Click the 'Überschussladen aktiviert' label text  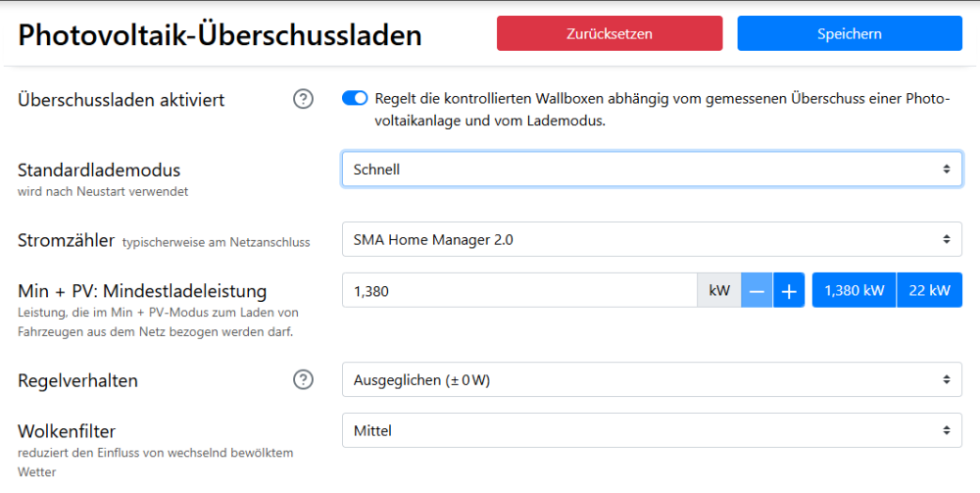[x=121, y=100]
